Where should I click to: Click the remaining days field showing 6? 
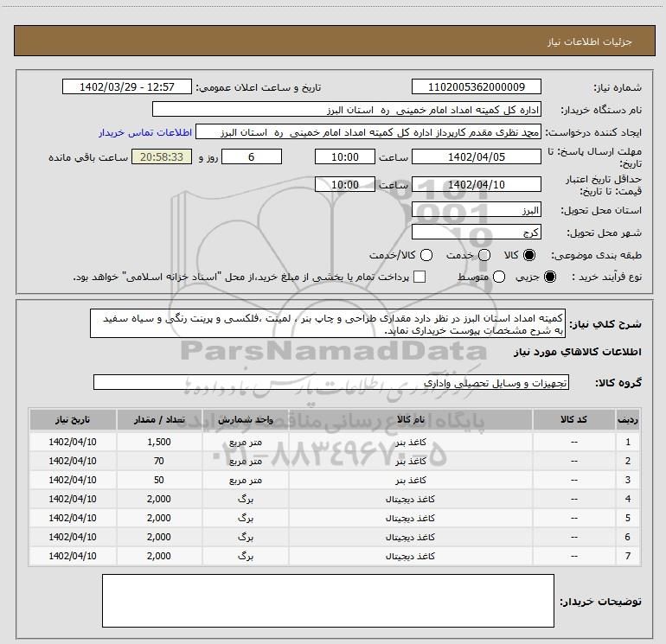(252, 156)
